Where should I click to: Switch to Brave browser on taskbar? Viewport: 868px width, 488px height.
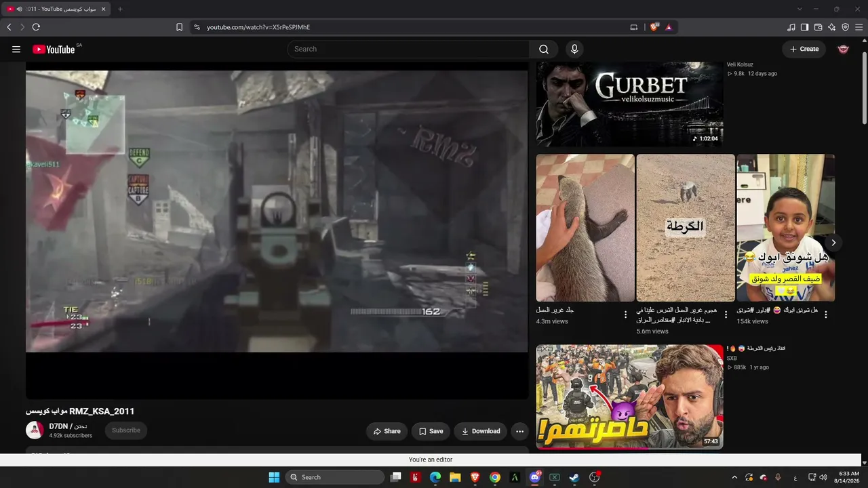475,477
